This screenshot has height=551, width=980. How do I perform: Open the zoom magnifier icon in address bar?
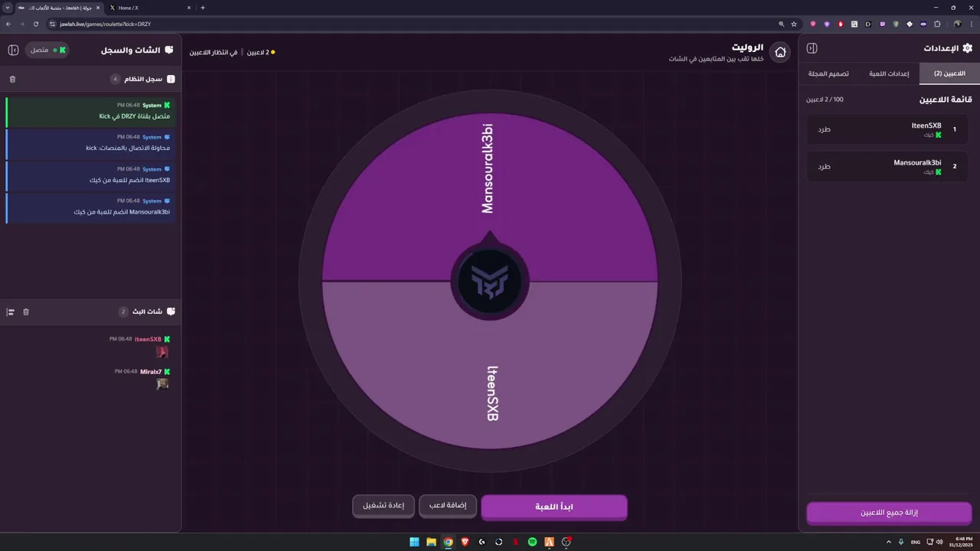pos(781,24)
